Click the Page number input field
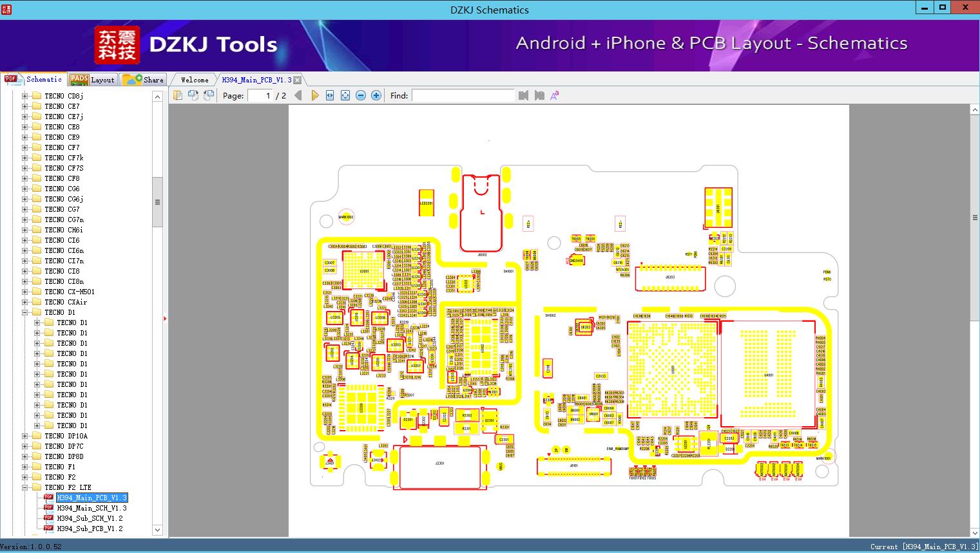This screenshot has width=980, height=553. pyautogui.click(x=260, y=95)
